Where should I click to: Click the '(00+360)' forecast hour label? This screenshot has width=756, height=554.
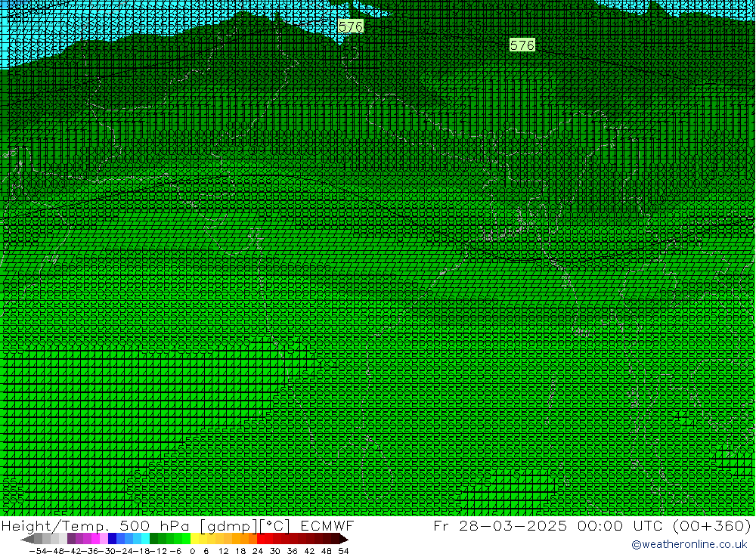(x=711, y=525)
